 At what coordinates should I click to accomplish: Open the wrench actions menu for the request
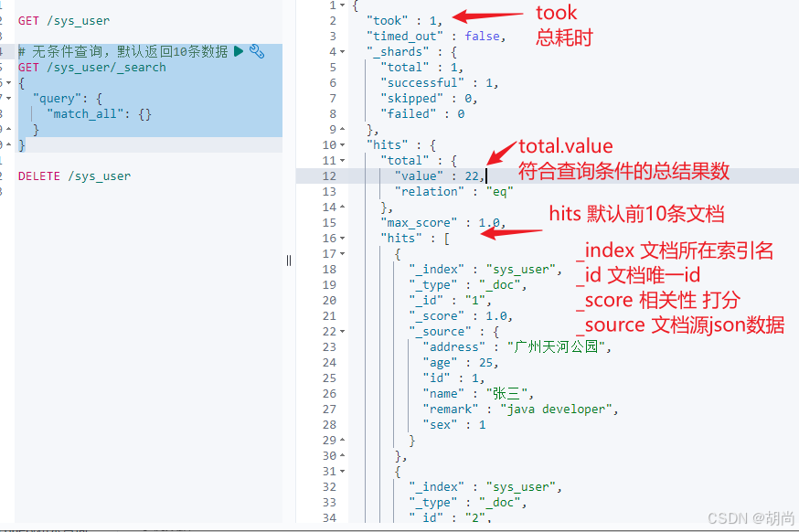coord(257,51)
